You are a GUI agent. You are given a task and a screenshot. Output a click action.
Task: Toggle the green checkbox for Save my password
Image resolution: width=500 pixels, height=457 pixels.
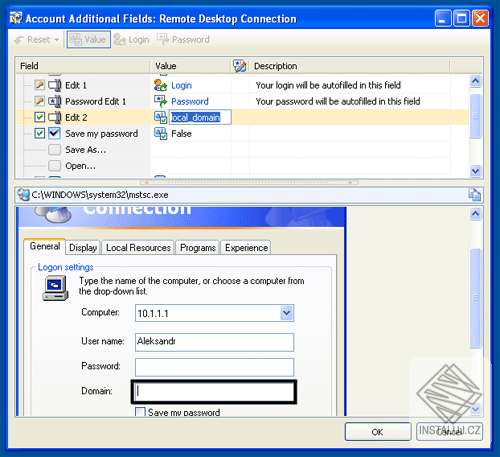click(39, 133)
